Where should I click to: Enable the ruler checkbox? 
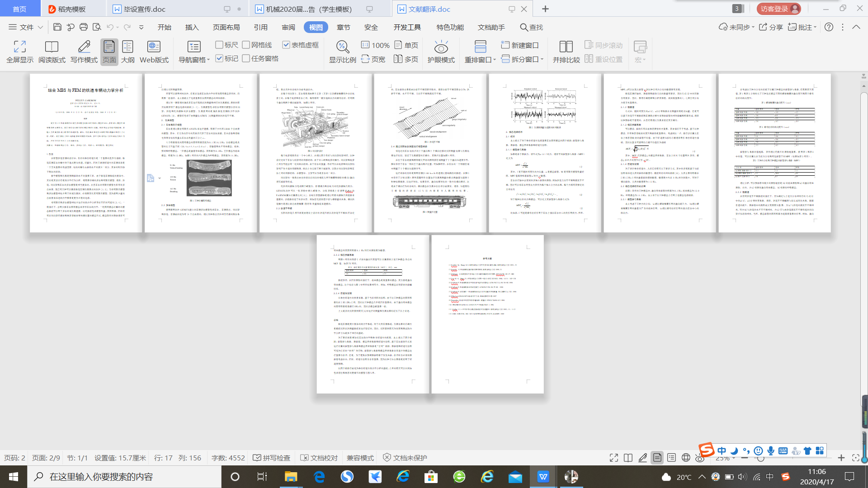click(x=219, y=45)
